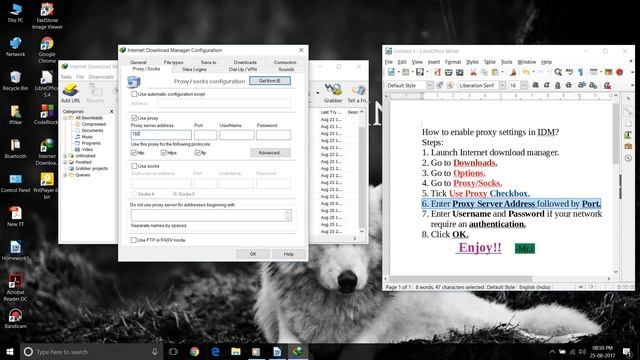Switch to the File types tab
The image size is (640, 360).
tap(173, 62)
